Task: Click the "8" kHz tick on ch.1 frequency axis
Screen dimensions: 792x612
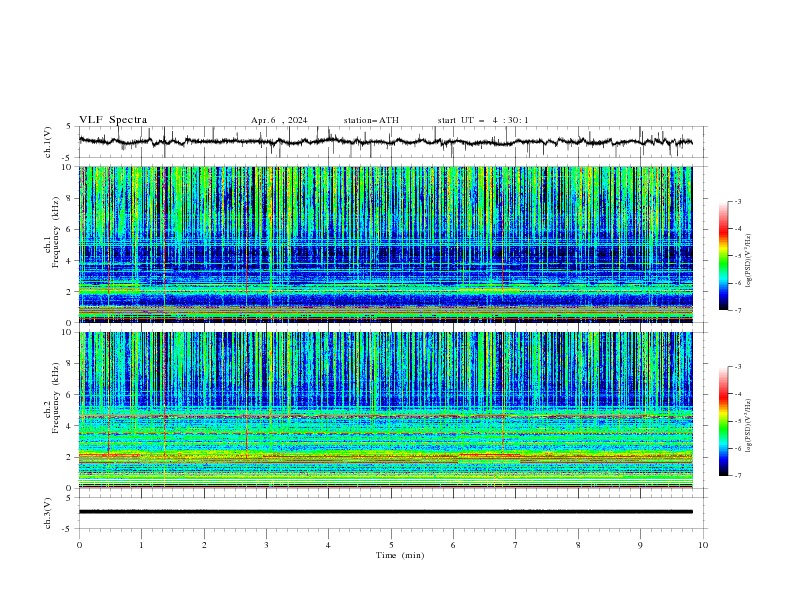Action: click(x=70, y=198)
